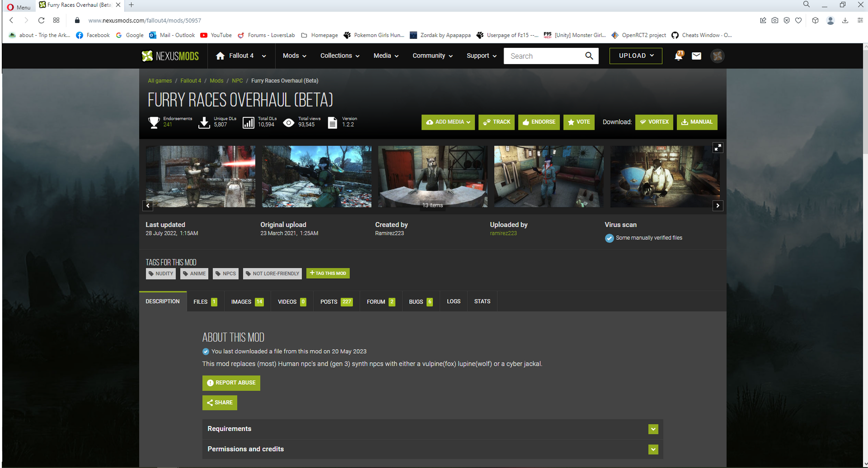Switch to the LOGS tab
Image resolution: width=868 pixels, height=468 pixels.
(453, 302)
